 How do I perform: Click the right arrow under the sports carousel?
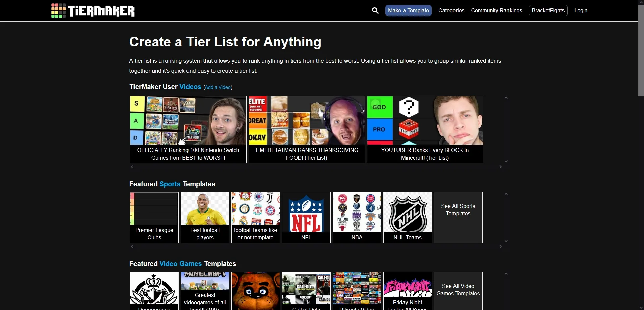coord(501,247)
